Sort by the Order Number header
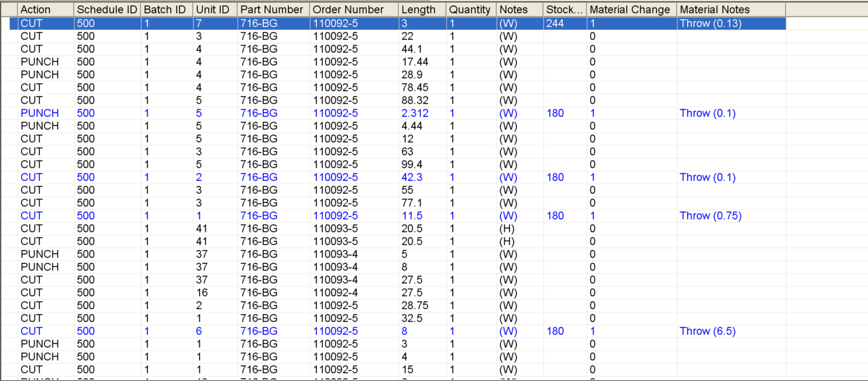This screenshot has width=868, height=381. 354,9
